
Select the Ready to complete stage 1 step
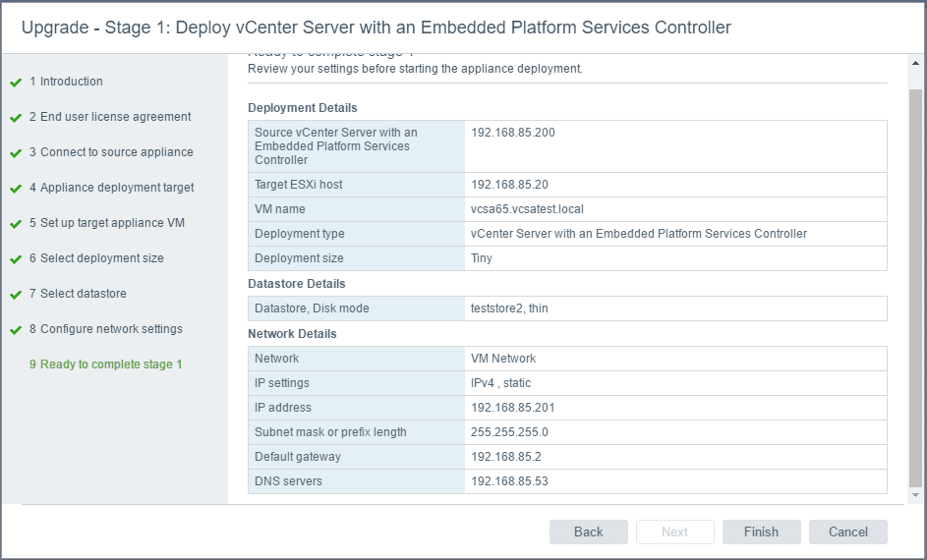pyautogui.click(x=105, y=364)
